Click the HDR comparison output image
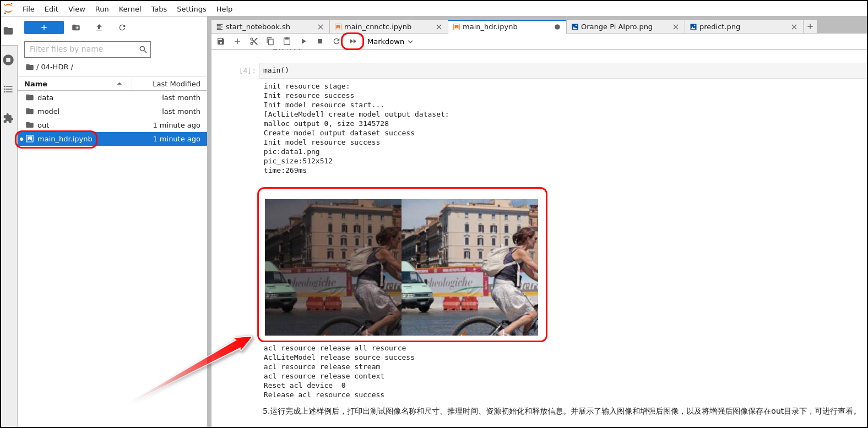Image resolution: width=868 pixels, height=428 pixels. tap(402, 267)
